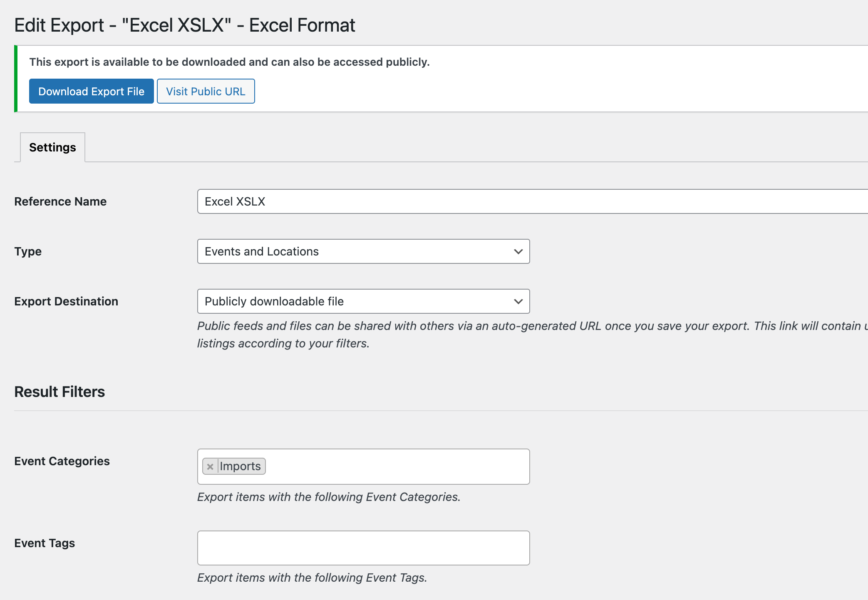Click the export availability notice text
868x600 pixels.
tap(229, 62)
